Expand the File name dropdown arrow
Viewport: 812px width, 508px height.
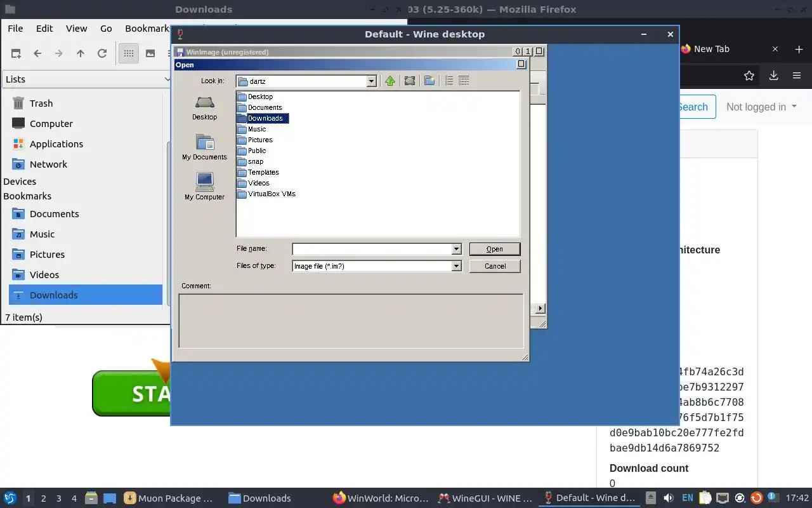456,249
